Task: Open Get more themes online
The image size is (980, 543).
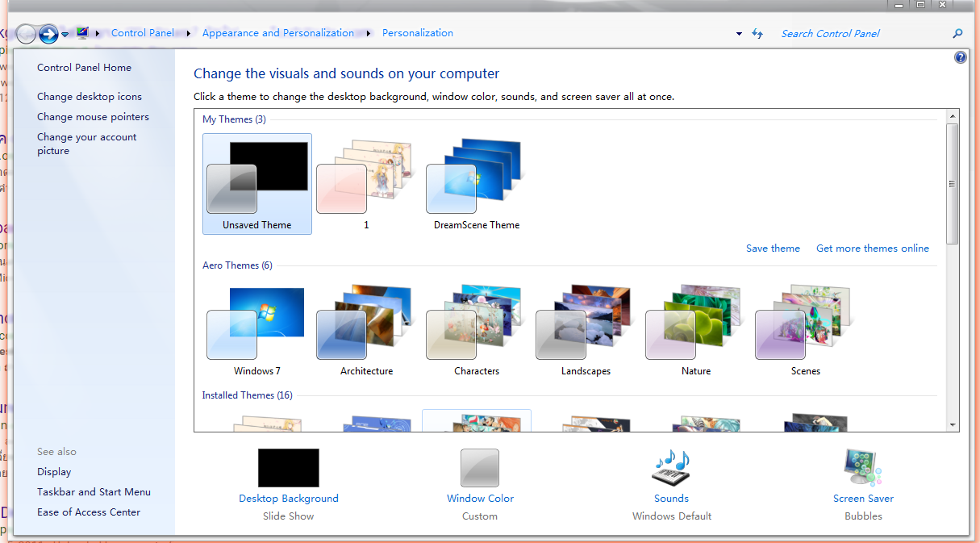Action: (x=873, y=249)
